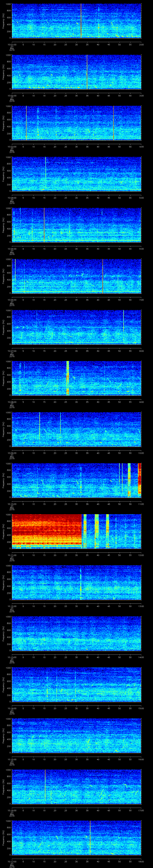Image resolution: width=153 pixels, height=868 pixels.
Task: Click the "10:07:00" time label
Action: [x=12, y=351]
